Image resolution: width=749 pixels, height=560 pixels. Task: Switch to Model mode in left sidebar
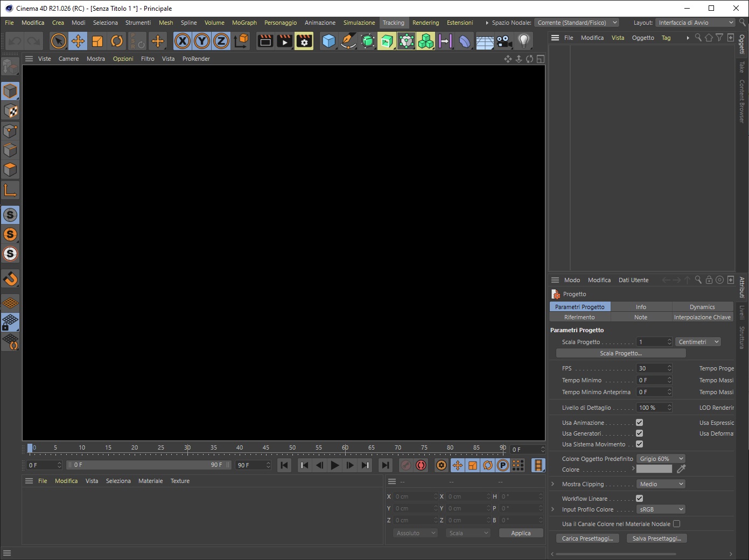click(10, 91)
